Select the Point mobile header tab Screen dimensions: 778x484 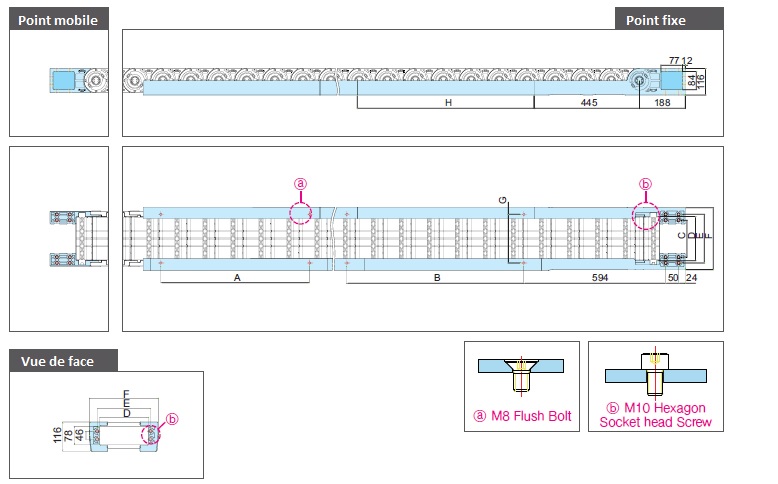pyautogui.click(x=58, y=20)
